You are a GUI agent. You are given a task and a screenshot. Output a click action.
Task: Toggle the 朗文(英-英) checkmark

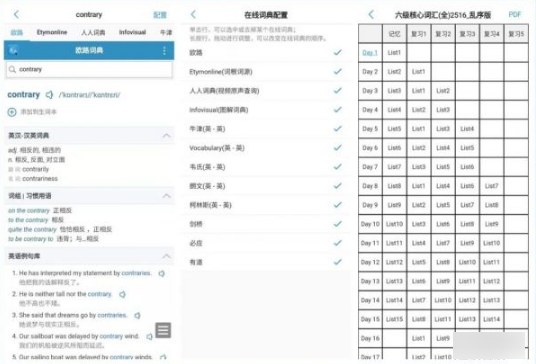[337, 186]
